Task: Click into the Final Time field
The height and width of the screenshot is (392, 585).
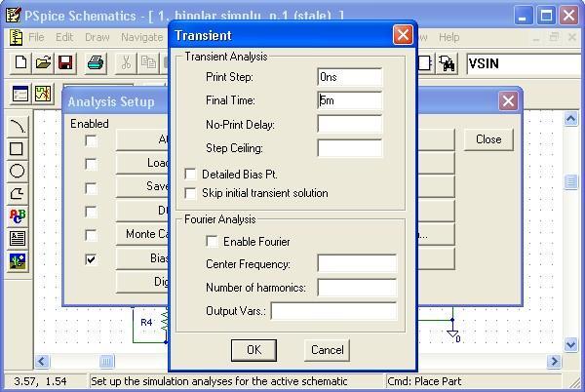Action: 350,100
